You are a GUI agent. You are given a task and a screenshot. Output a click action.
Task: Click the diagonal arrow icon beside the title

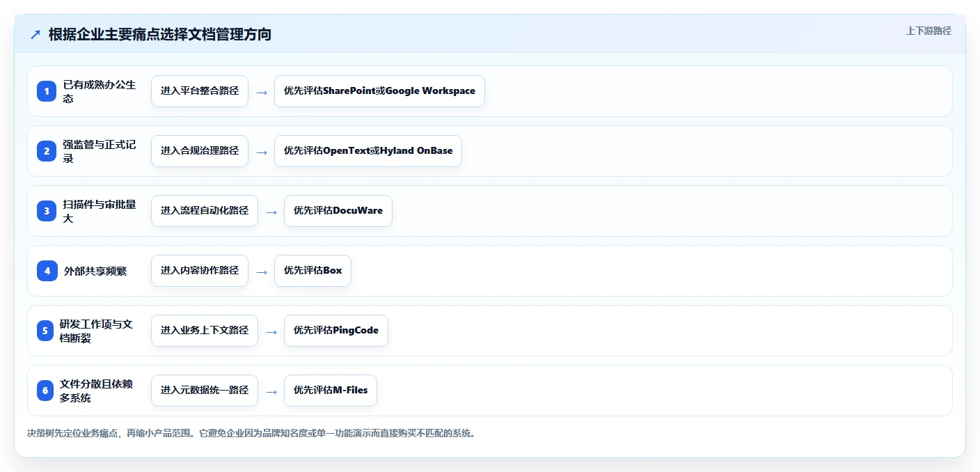[35, 35]
